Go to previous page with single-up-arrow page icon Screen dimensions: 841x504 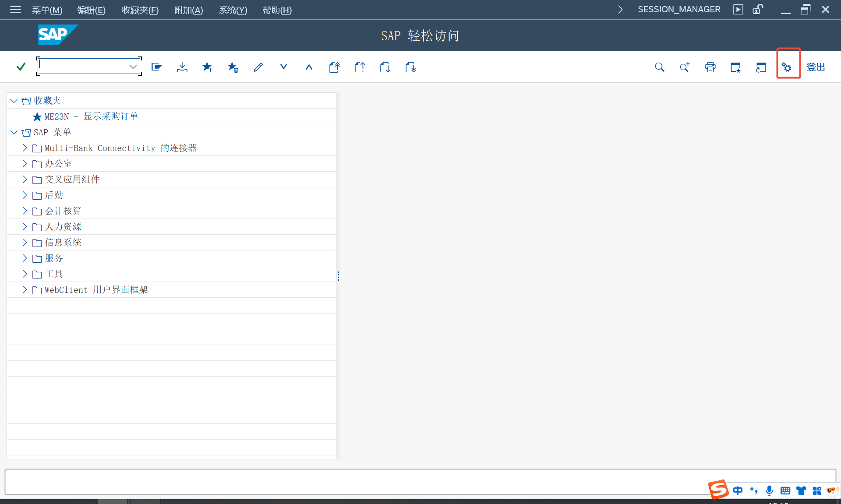(360, 67)
